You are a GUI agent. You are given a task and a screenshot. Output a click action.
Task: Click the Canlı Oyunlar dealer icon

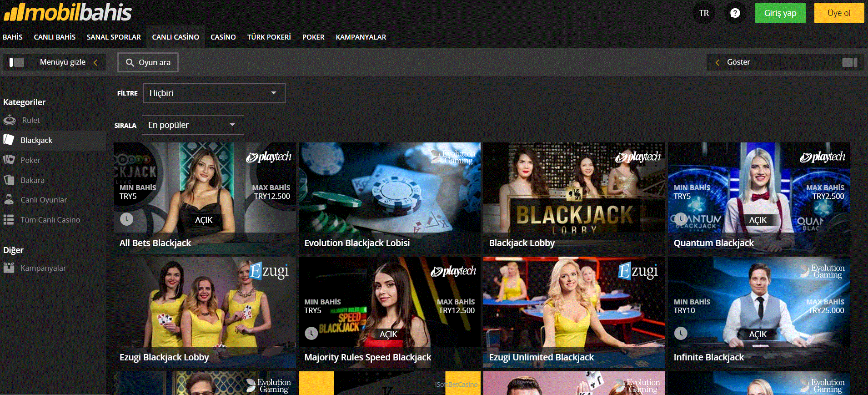coord(9,200)
